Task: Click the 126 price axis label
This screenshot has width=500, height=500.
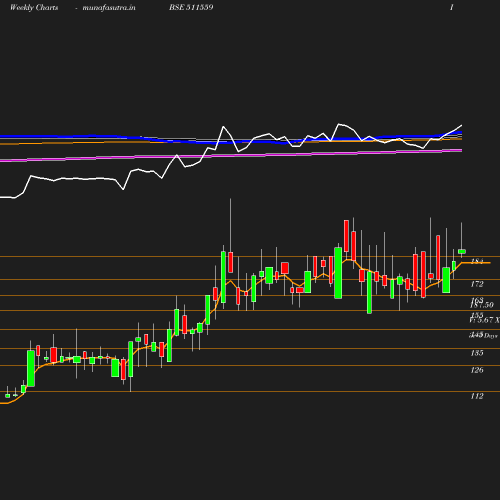Action: (477, 370)
